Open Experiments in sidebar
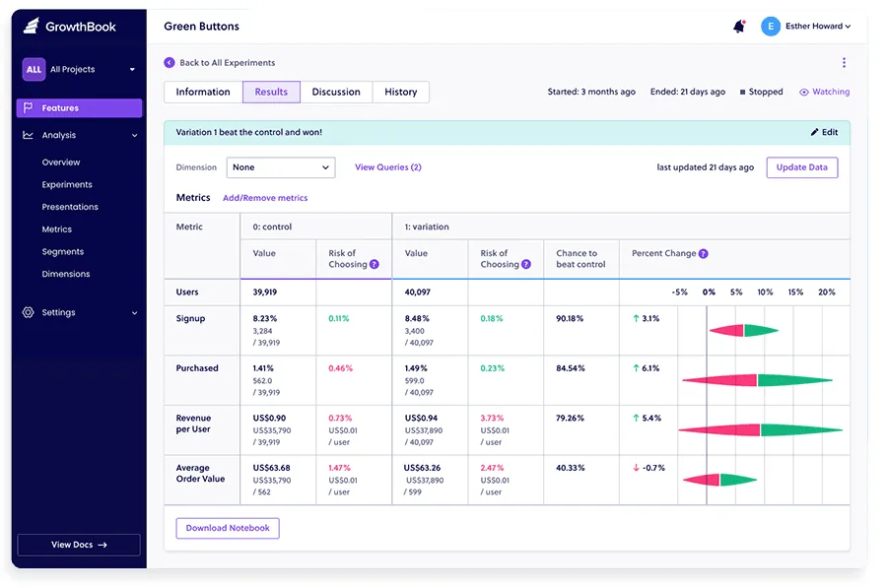Viewport: 887px width, 588px height. (x=67, y=184)
